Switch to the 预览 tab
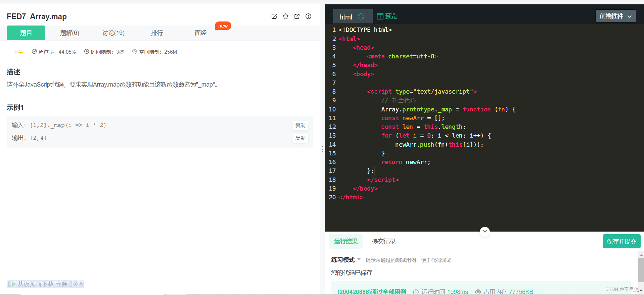The image size is (644, 295). (391, 16)
